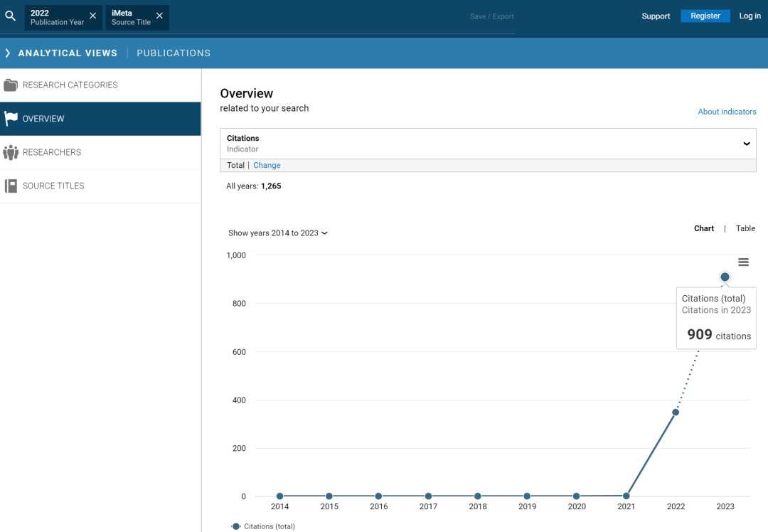This screenshot has width=768, height=532.
Task: Open the chart hamburger menu
Action: coord(743,262)
